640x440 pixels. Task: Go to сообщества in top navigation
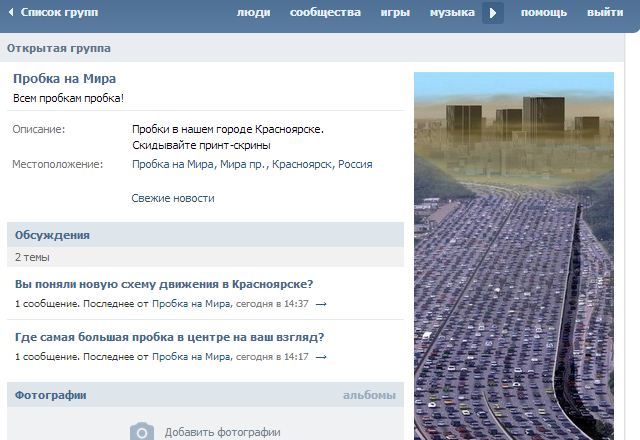(325, 13)
